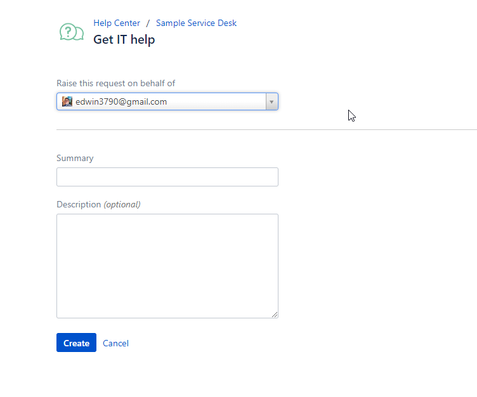The height and width of the screenshot is (397, 477).
Task: Cancel the request form
Action: (116, 343)
